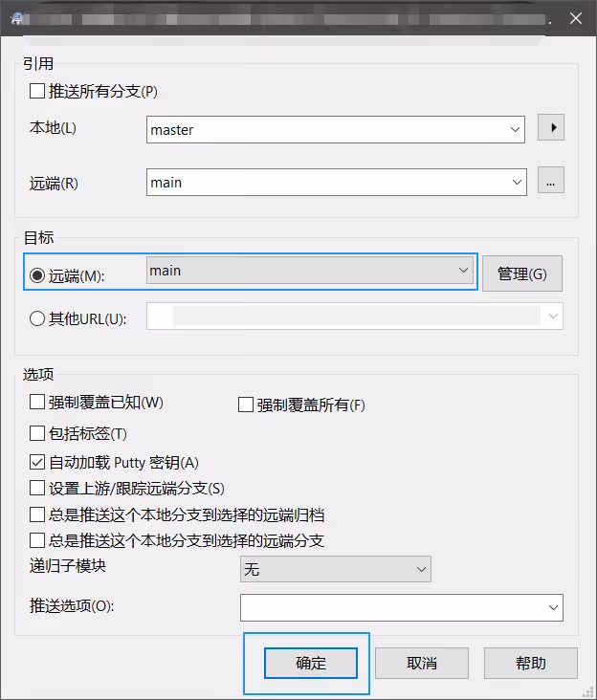Enable 强制覆盖所有 checkbox
Viewport: 597px width, 700px height.
tap(246, 405)
